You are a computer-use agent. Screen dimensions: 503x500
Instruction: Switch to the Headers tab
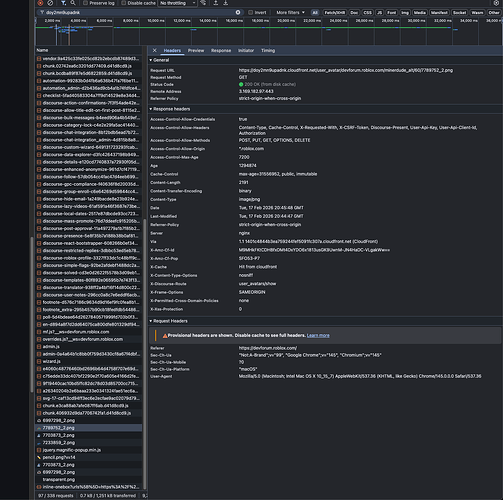point(172,50)
